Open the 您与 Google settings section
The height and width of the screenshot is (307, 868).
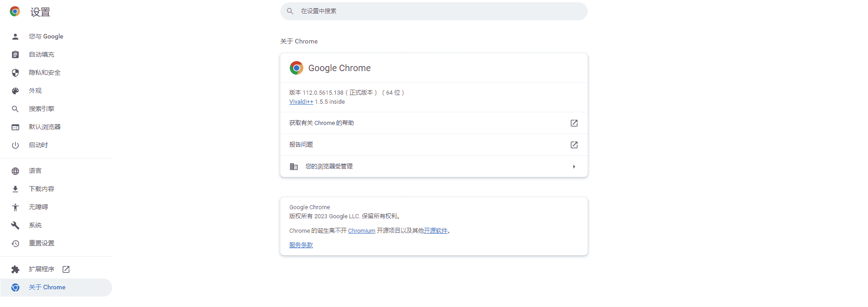pyautogui.click(x=56, y=37)
